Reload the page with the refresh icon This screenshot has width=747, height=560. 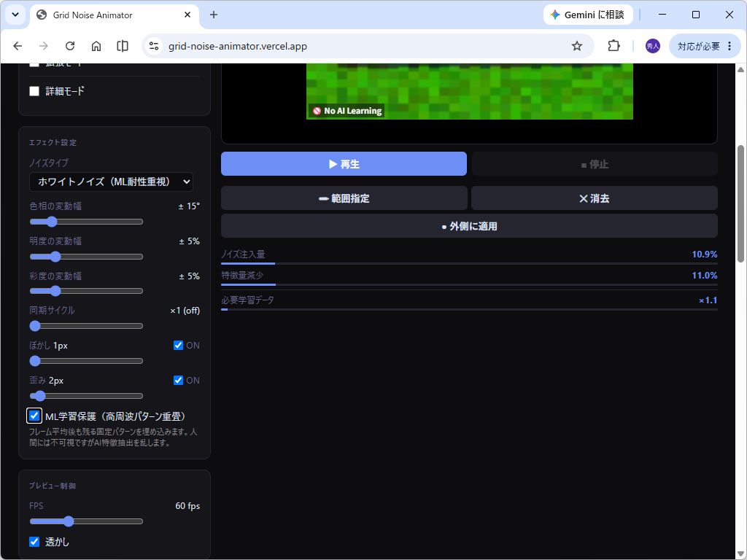point(70,46)
